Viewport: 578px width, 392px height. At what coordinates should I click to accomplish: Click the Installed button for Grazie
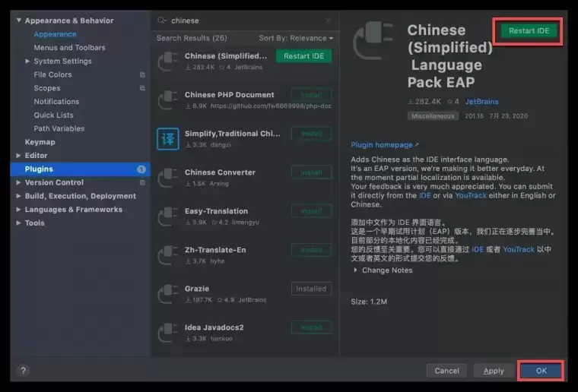(x=311, y=289)
